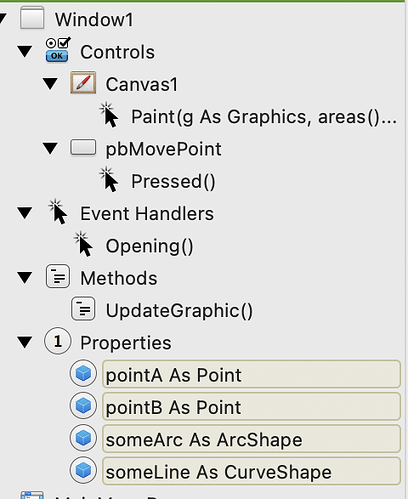The image size is (408, 499).
Task: Collapse the Canvas1 disclosure triangle
Action: click(x=50, y=84)
